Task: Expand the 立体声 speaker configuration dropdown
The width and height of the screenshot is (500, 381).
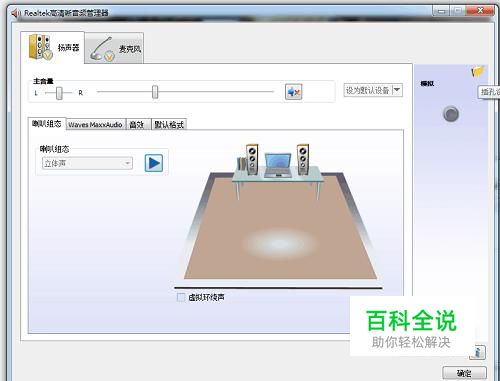Action: coord(87,163)
